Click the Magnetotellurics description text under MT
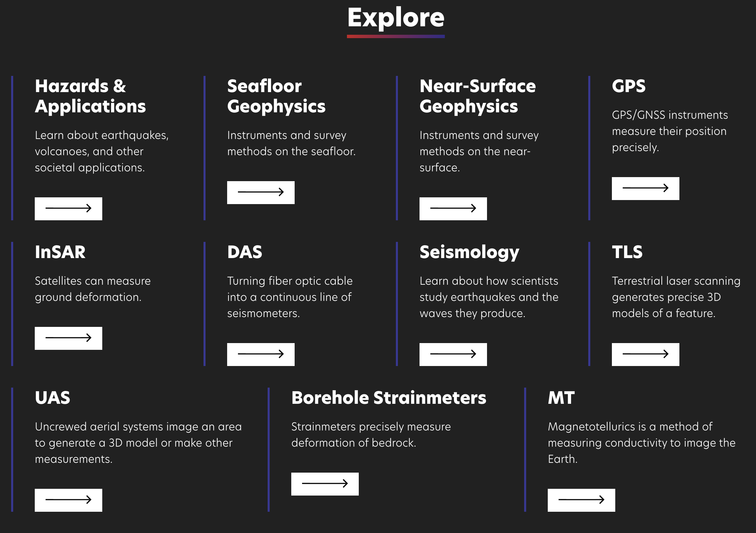 tap(642, 443)
